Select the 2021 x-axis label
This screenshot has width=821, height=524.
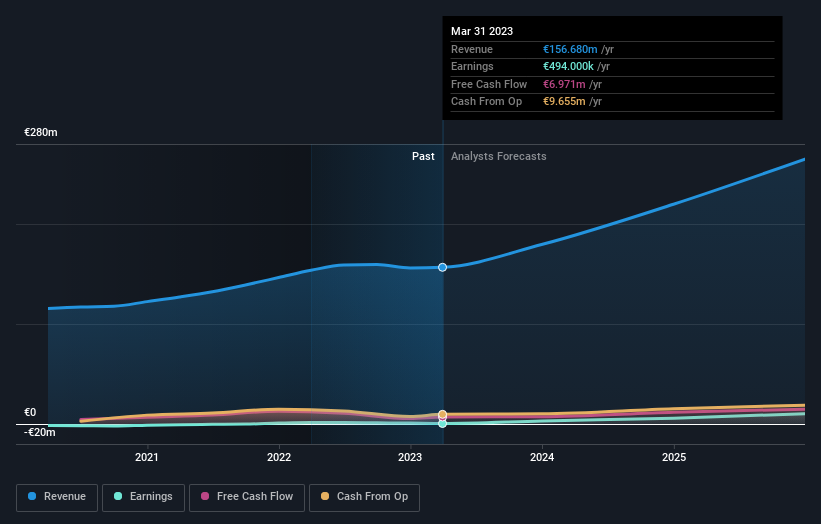coord(147,457)
